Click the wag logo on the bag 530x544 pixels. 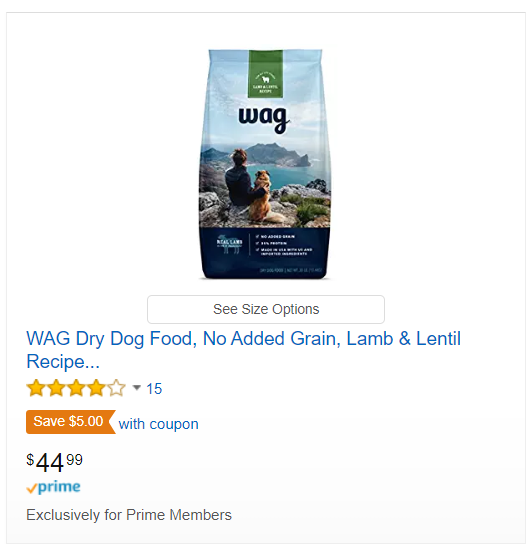pyautogui.click(x=264, y=120)
